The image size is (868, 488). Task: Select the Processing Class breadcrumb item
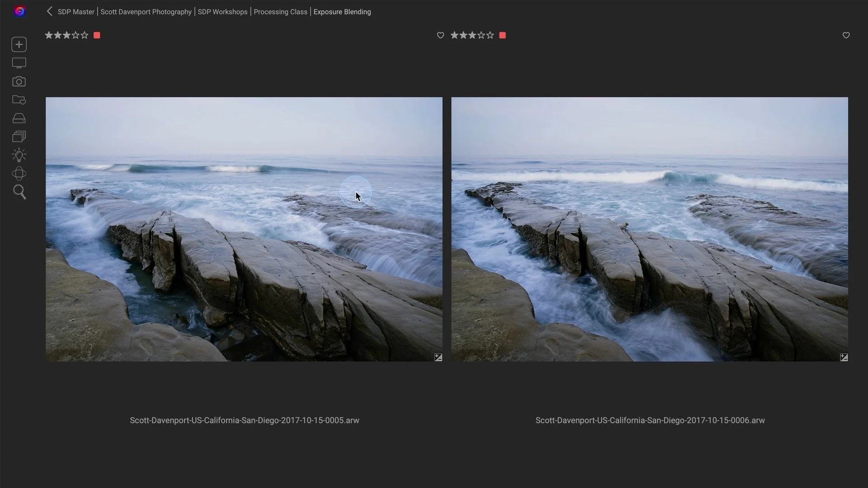click(280, 12)
